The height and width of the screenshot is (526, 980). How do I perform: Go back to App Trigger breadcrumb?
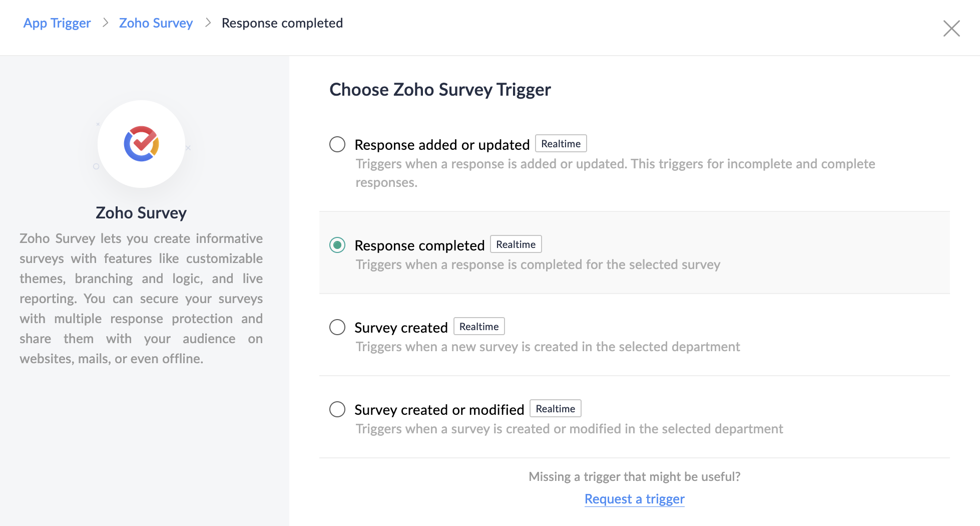pyautogui.click(x=57, y=23)
